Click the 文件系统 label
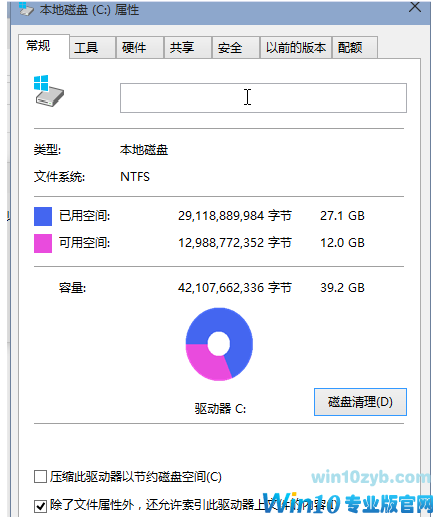Image resolution: width=439 pixels, height=517 pixels. click(x=59, y=177)
